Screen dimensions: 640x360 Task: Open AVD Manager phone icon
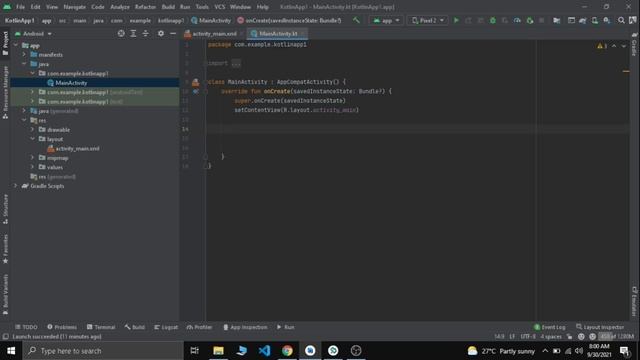pyautogui.click(x=595, y=20)
